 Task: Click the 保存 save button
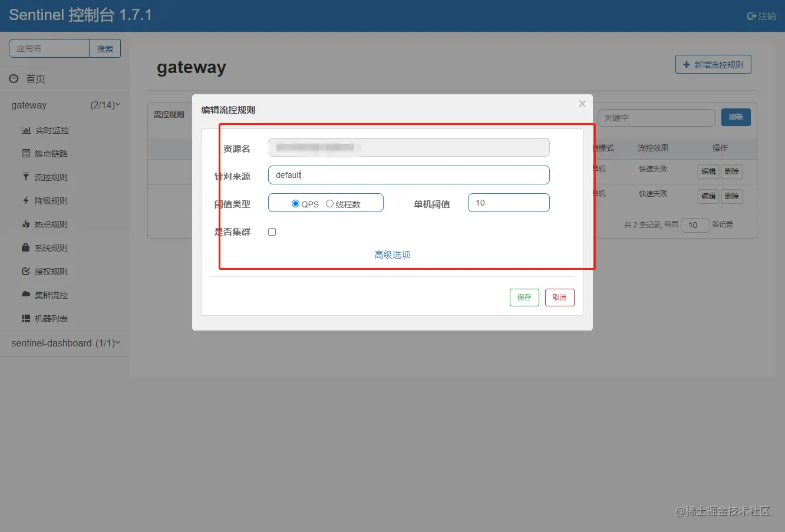coord(524,297)
